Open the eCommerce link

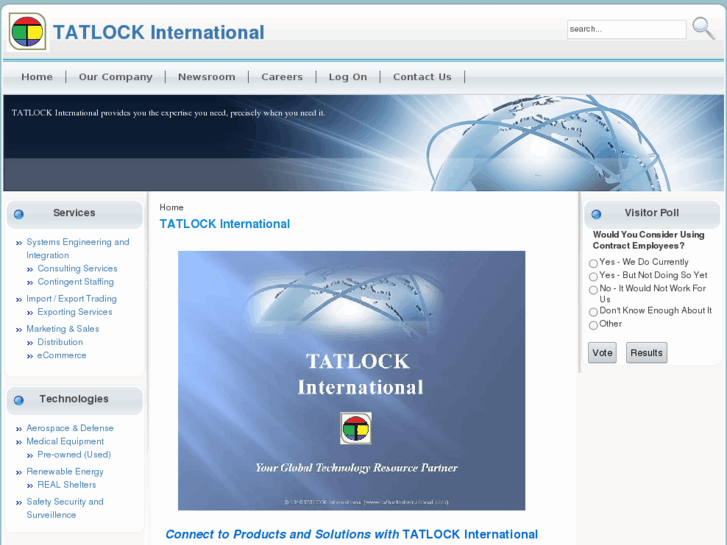(62, 355)
